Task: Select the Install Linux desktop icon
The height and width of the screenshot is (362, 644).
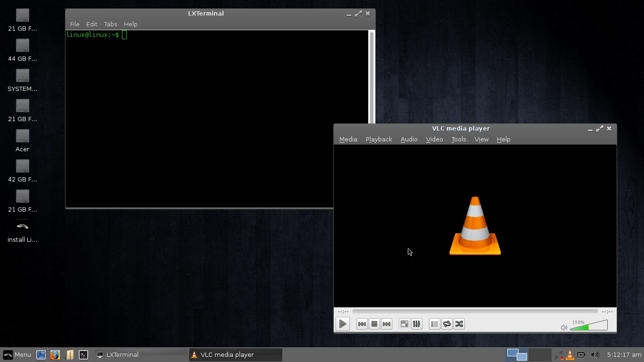Action: click(22, 231)
